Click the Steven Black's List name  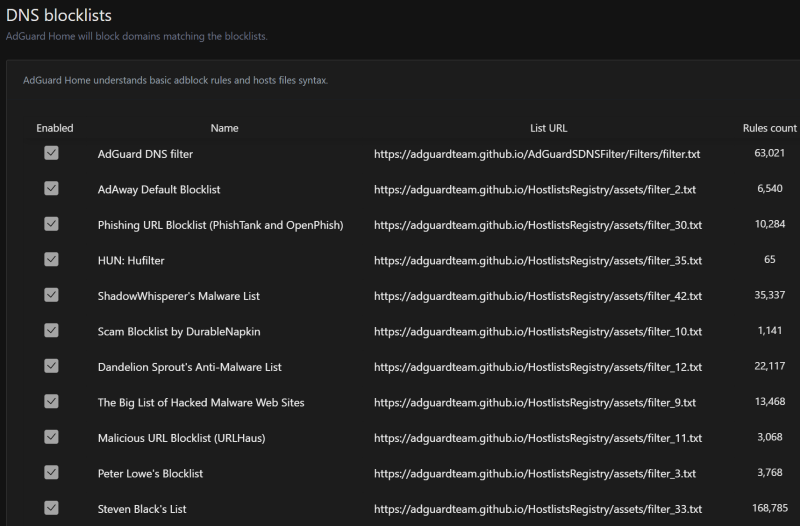point(142,509)
